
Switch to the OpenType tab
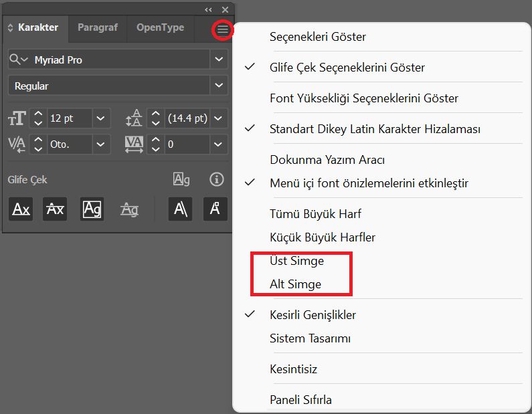pyautogui.click(x=160, y=27)
